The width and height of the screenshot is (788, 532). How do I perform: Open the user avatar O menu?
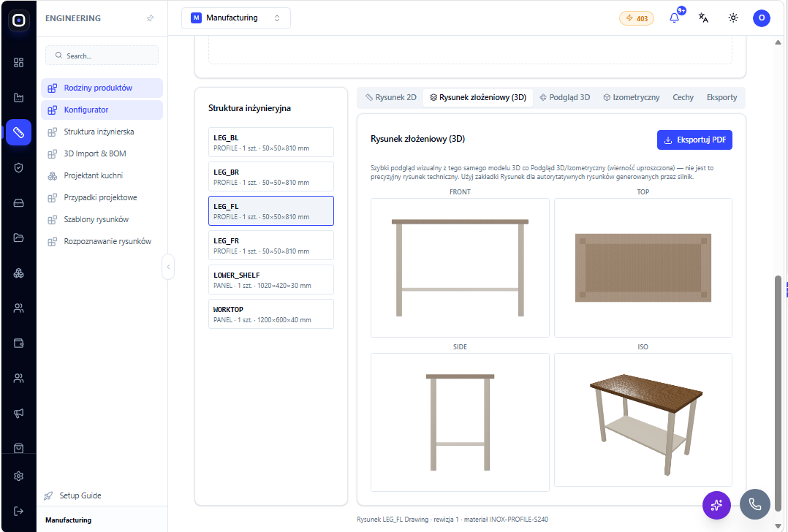(x=762, y=18)
